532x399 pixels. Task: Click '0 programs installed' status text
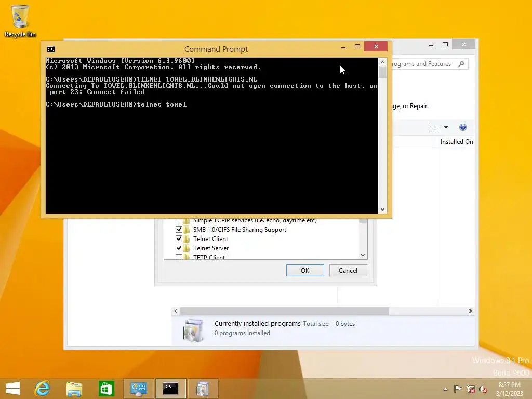(242, 333)
